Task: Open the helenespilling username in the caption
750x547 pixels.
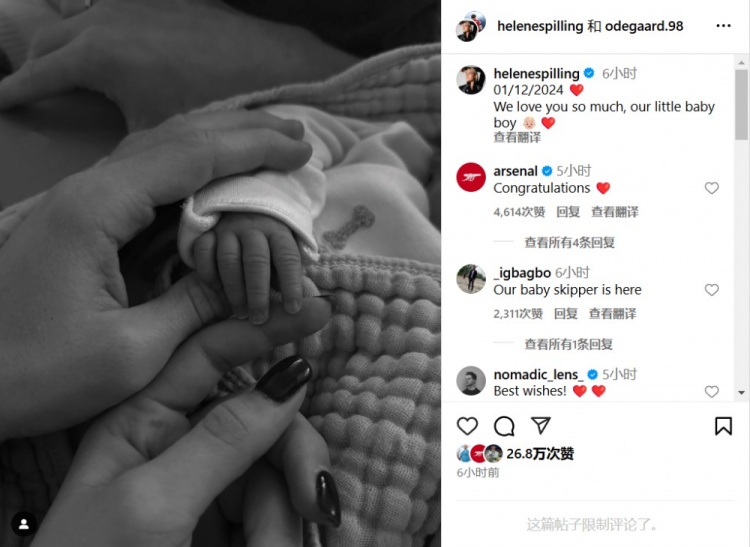Action: click(536, 74)
